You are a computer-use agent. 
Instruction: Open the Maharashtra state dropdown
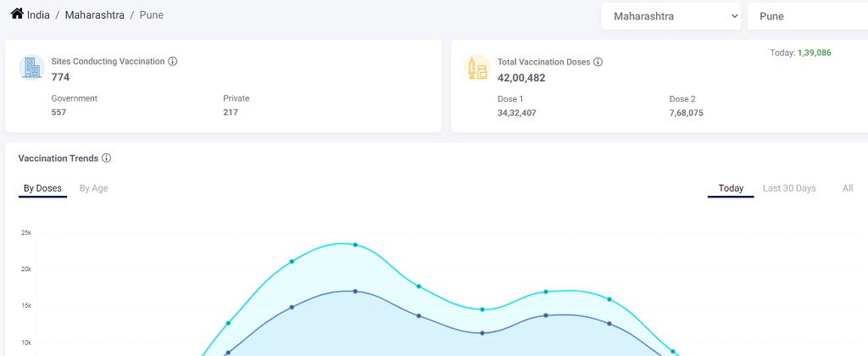tap(670, 16)
